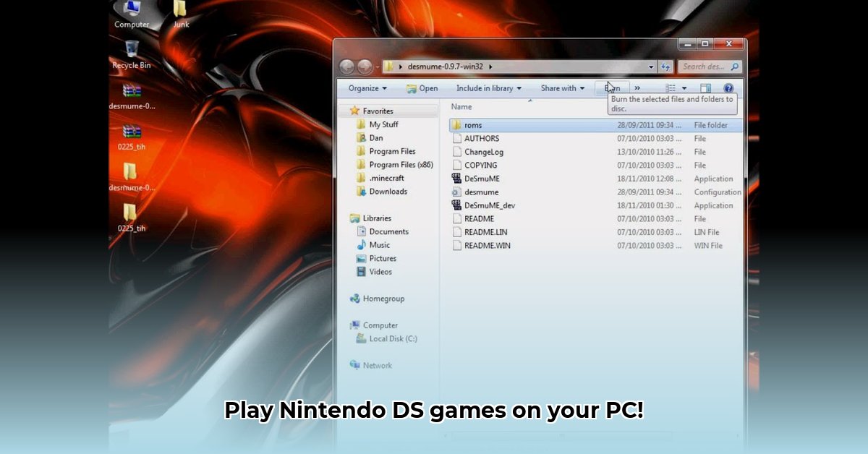Click inside the search box

click(705, 66)
